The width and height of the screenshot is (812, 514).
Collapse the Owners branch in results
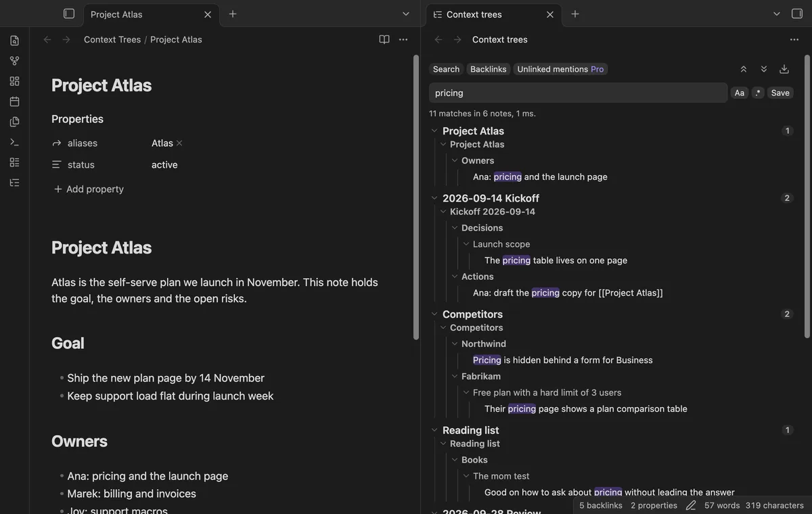pyautogui.click(x=455, y=160)
